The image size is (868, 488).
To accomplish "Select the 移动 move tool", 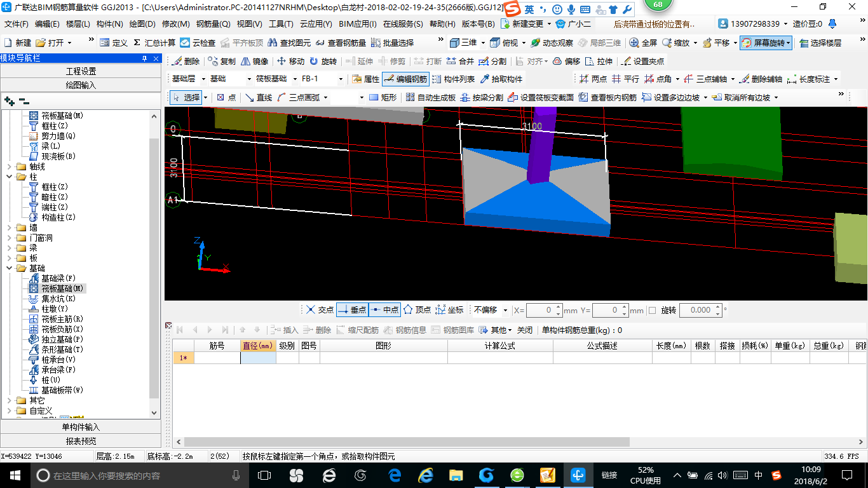I will (290, 61).
